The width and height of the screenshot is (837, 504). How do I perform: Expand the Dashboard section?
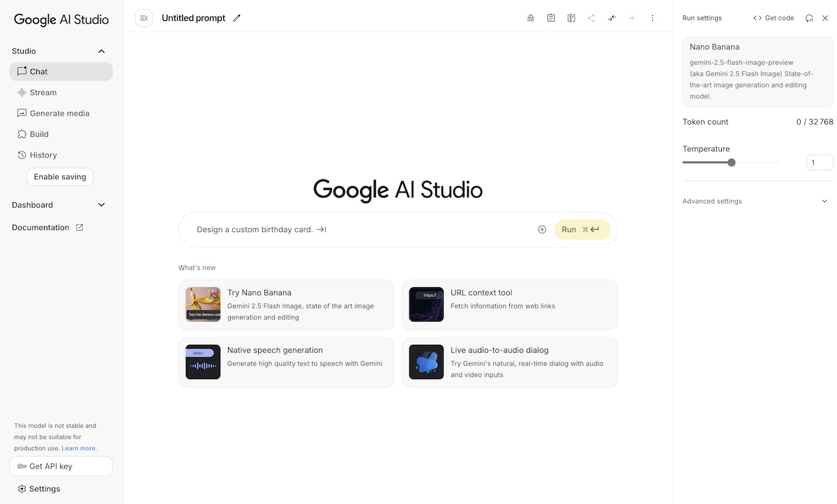(100, 204)
